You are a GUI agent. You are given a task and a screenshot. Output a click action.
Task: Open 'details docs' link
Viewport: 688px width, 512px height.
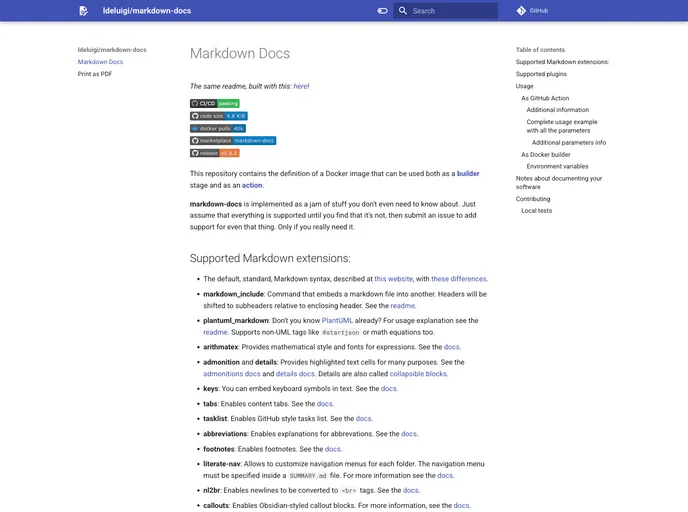click(x=295, y=374)
